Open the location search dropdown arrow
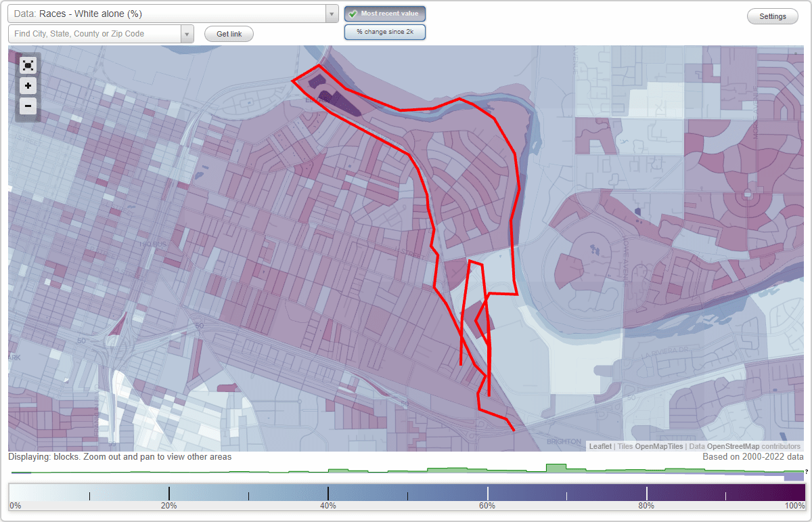Screen dimensions: 812x522 (187, 34)
